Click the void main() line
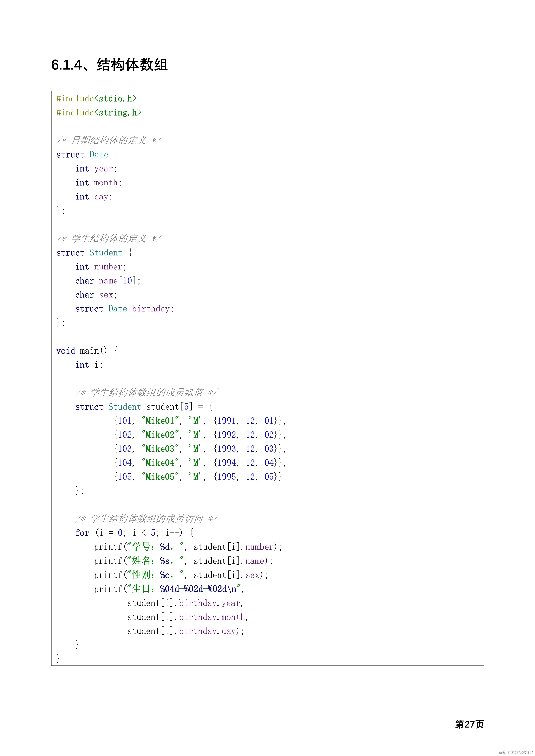The image size is (535, 756). click(x=87, y=351)
